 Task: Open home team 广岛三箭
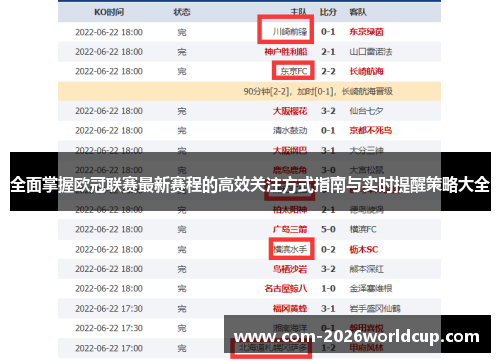[290, 229]
